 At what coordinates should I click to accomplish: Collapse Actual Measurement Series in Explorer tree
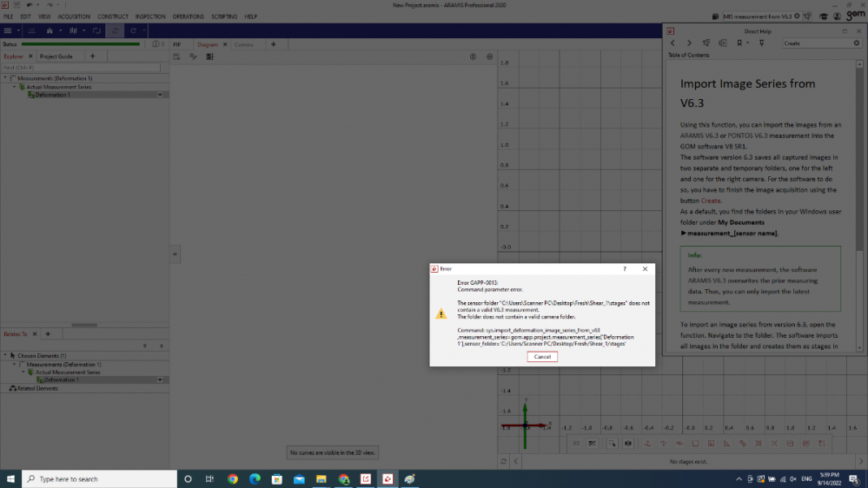[x=15, y=87]
